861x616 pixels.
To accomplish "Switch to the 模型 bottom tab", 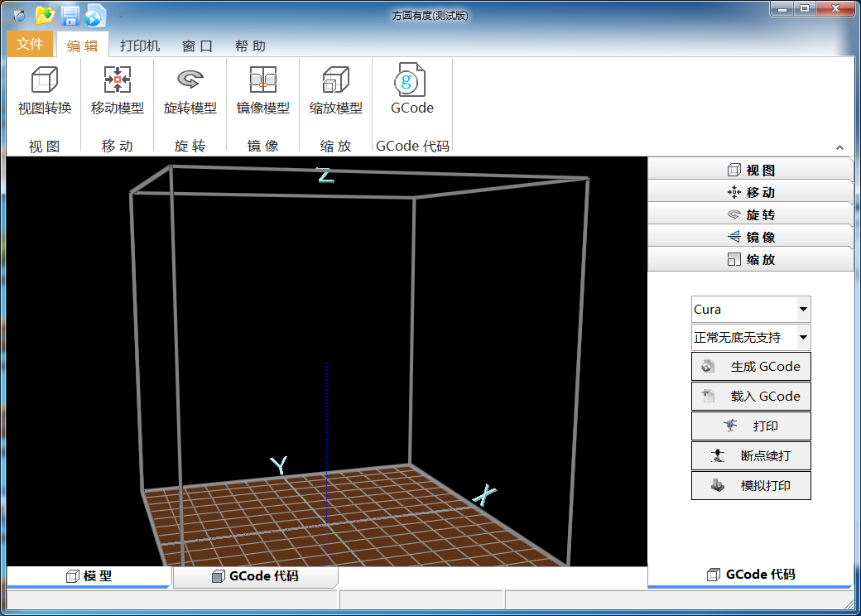I will 89,576.
